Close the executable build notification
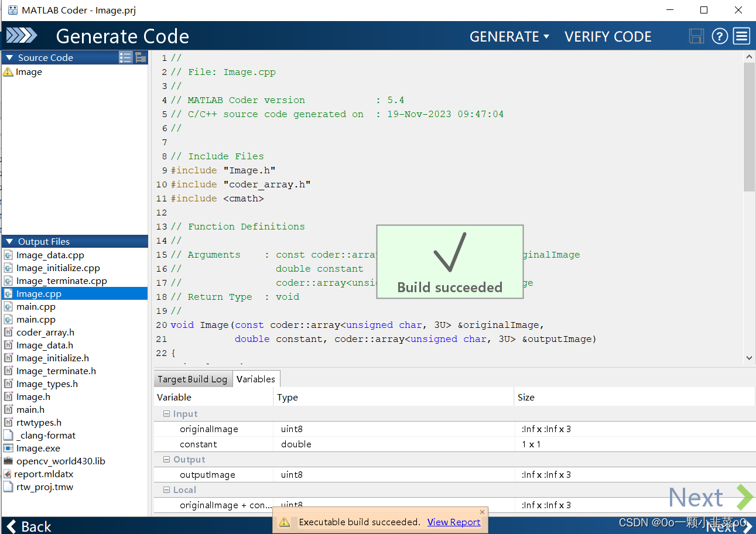The image size is (756, 534). tap(482, 512)
